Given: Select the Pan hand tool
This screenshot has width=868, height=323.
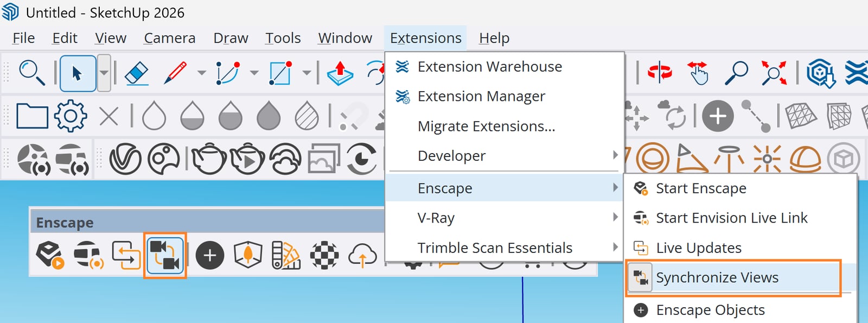Looking at the screenshot, I should 698,73.
